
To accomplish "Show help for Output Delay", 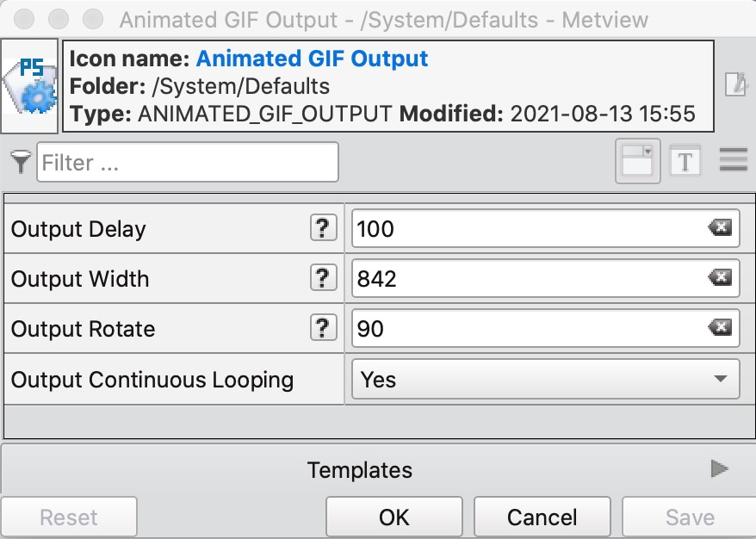I will [323, 228].
